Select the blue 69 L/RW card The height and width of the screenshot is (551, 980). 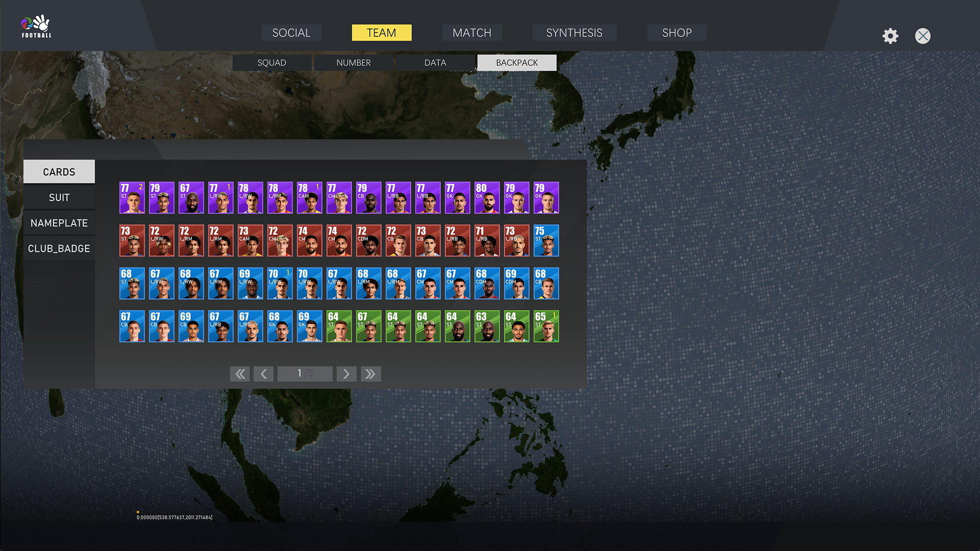pos(251,283)
